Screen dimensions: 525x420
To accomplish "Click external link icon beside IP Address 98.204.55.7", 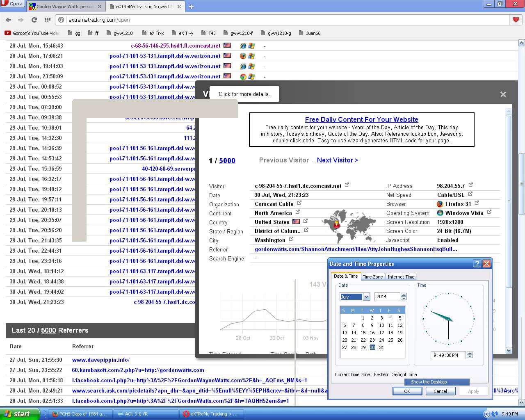I will [471, 185].
